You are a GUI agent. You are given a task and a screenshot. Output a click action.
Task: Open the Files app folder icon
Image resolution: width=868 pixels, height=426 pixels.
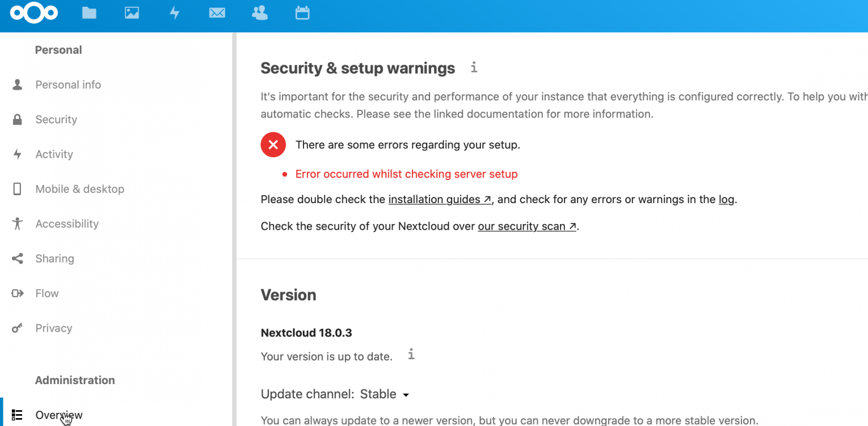(x=89, y=12)
